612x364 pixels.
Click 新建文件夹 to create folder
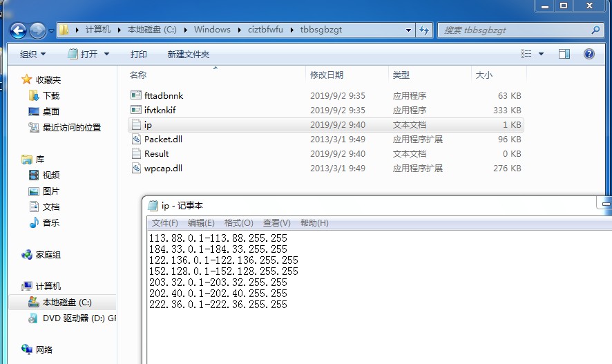189,54
